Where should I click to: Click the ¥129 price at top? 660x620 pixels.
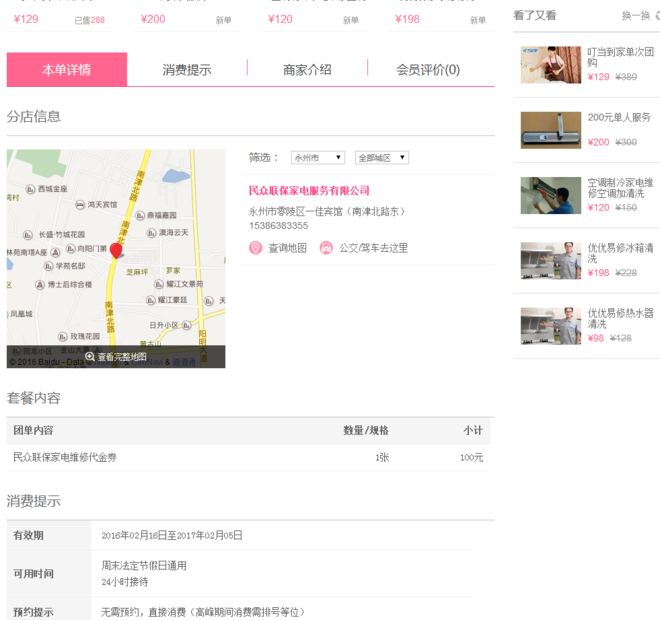click(26, 19)
